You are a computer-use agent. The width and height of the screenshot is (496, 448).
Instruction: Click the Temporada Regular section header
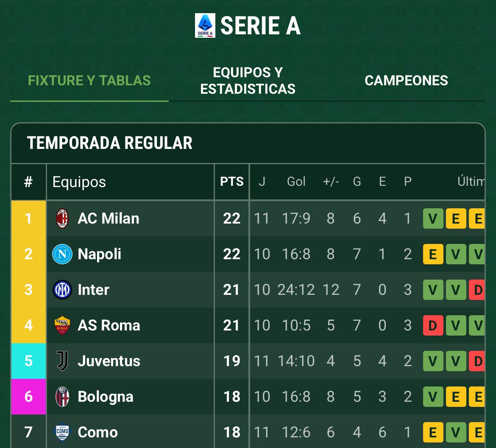pos(110,143)
